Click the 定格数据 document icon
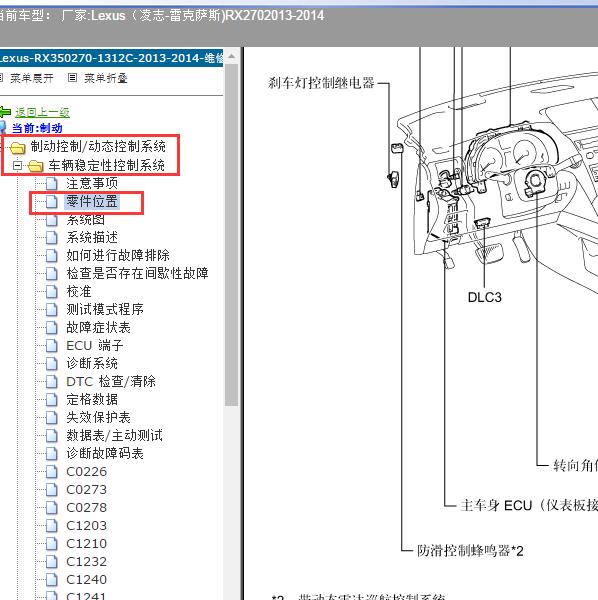The image size is (598, 600). 52,399
